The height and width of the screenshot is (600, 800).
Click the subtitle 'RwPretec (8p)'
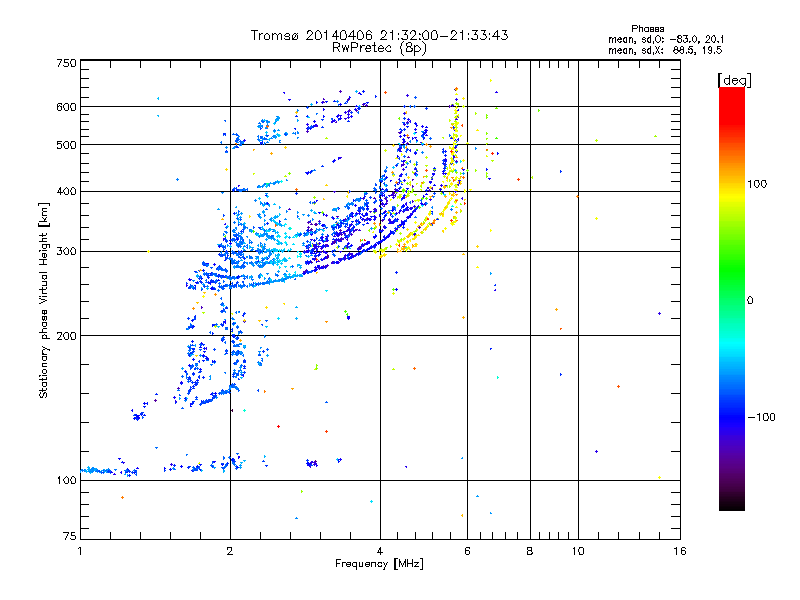(379, 48)
